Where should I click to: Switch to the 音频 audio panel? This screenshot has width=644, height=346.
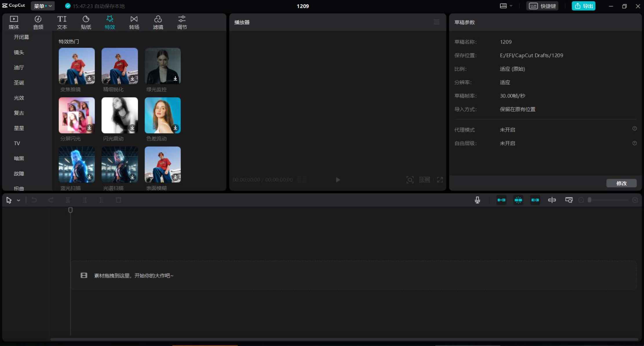click(x=38, y=22)
